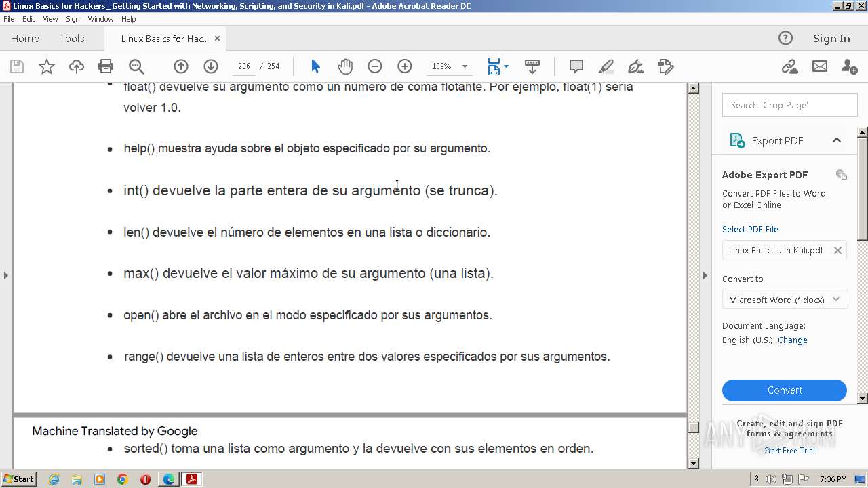The image size is (868, 488).
Task: Zoom in with the plus button
Action: pyautogui.click(x=405, y=66)
